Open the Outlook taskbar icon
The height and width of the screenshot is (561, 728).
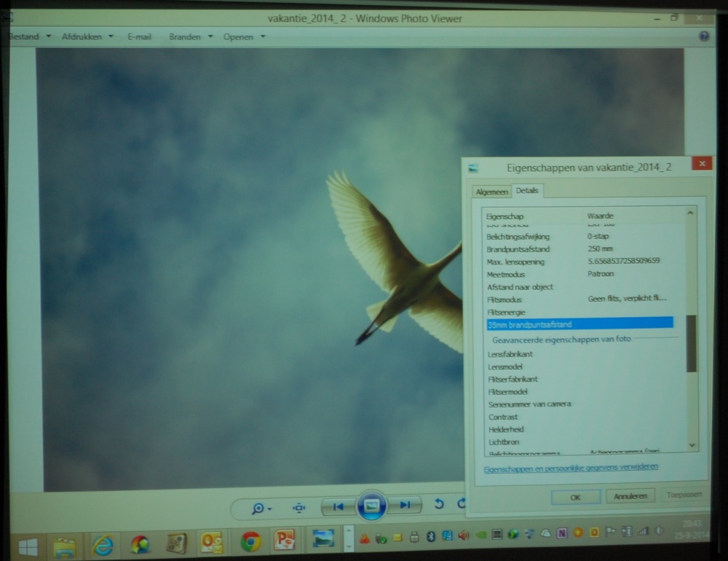coord(212,543)
